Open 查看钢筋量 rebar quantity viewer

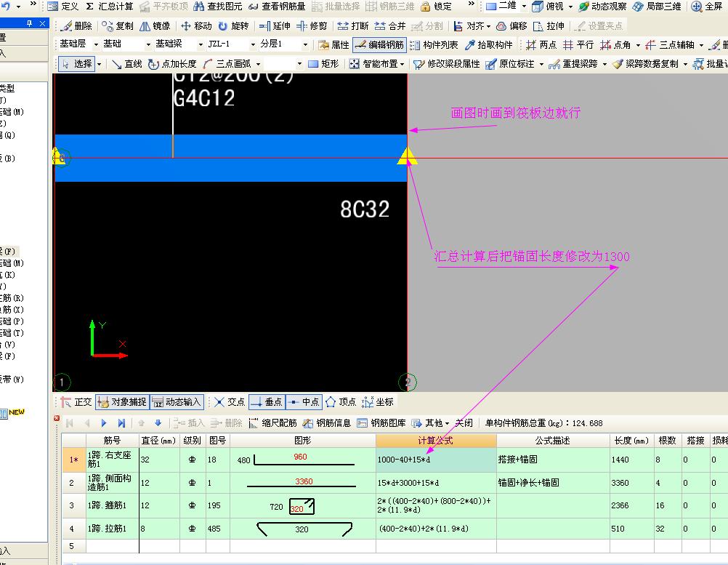click(x=277, y=6)
